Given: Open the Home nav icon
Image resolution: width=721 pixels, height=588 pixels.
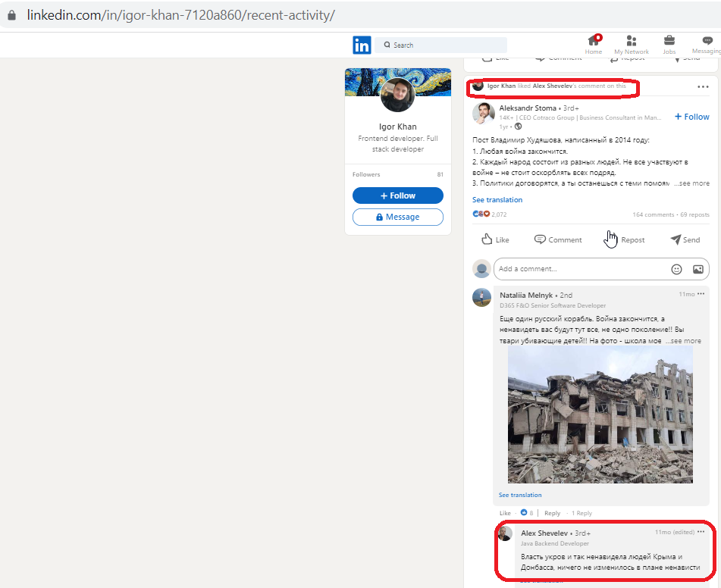Looking at the screenshot, I should coord(593,45).
